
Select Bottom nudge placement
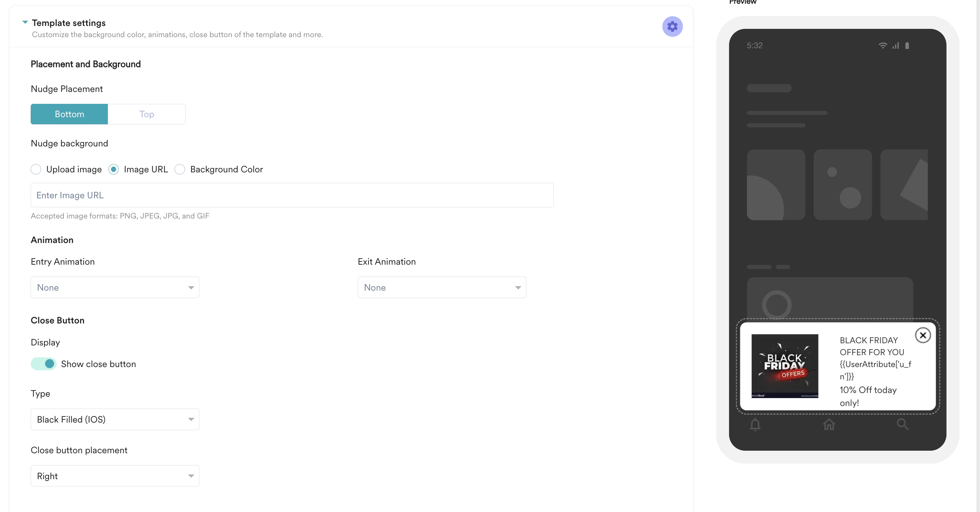69,114
